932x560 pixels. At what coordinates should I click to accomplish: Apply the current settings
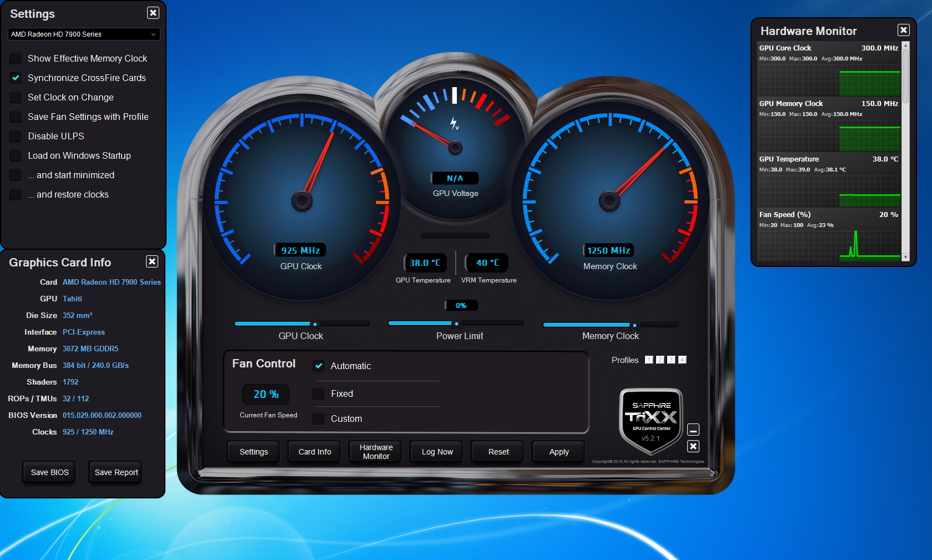pyautogui.click(x=559, y=452)
